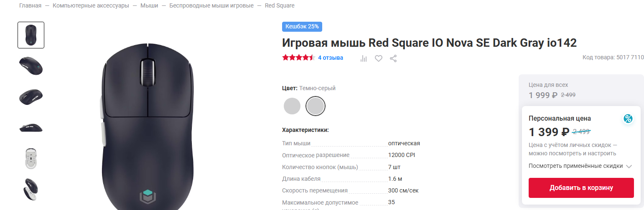Click 'Добавить в корзину' button
644x210 pixels.
(x=581, y=188)
